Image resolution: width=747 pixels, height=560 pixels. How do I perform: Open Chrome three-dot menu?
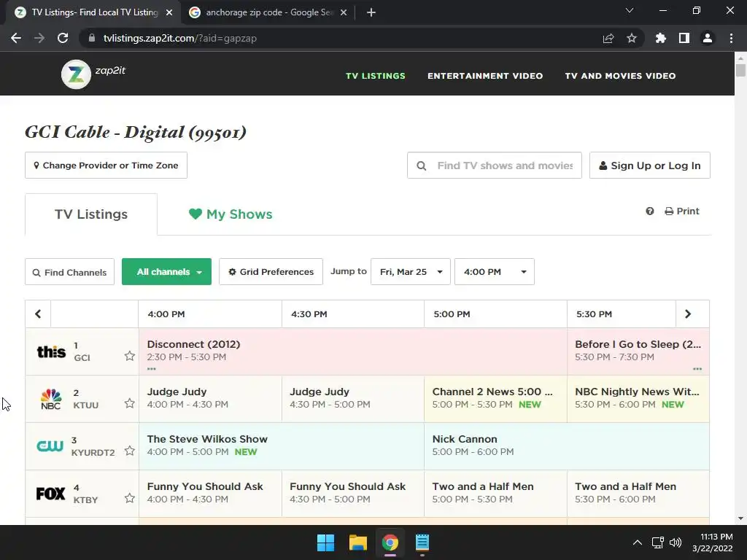pyautogui.click(x=731, y=38)
